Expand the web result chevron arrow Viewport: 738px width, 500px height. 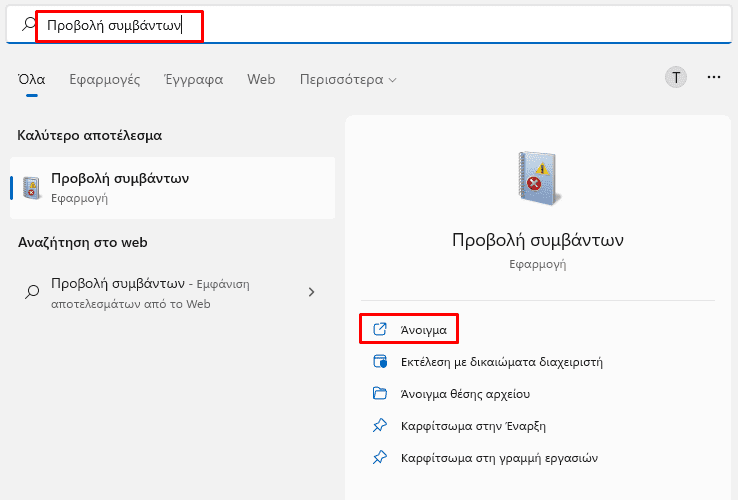pyautogui.click(x=311, y=292)
